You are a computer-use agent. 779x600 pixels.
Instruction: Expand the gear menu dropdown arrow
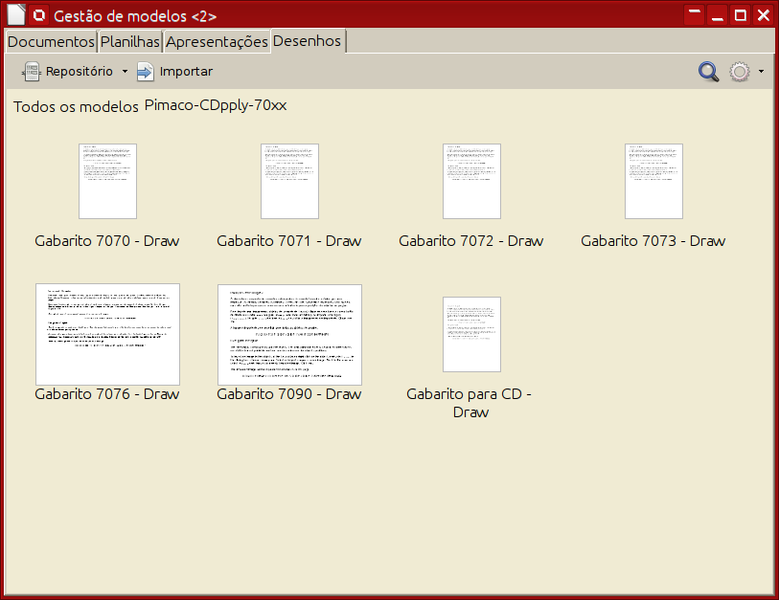[x=761, y=72]
